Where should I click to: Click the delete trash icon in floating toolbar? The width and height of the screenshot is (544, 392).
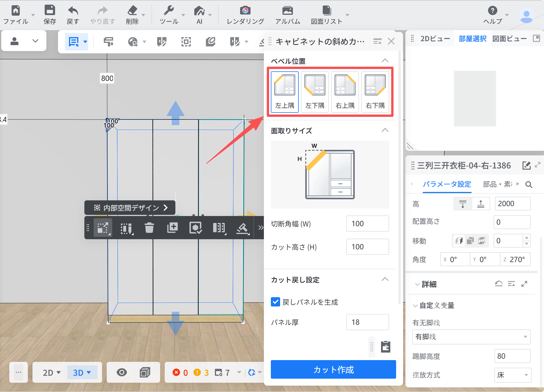click(149, 228)
